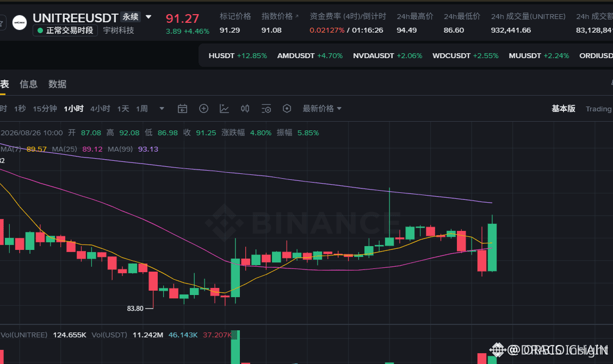
Task: Click the MA(99) value 93.13
Action: pyautogui.click(x=148, y=149)
